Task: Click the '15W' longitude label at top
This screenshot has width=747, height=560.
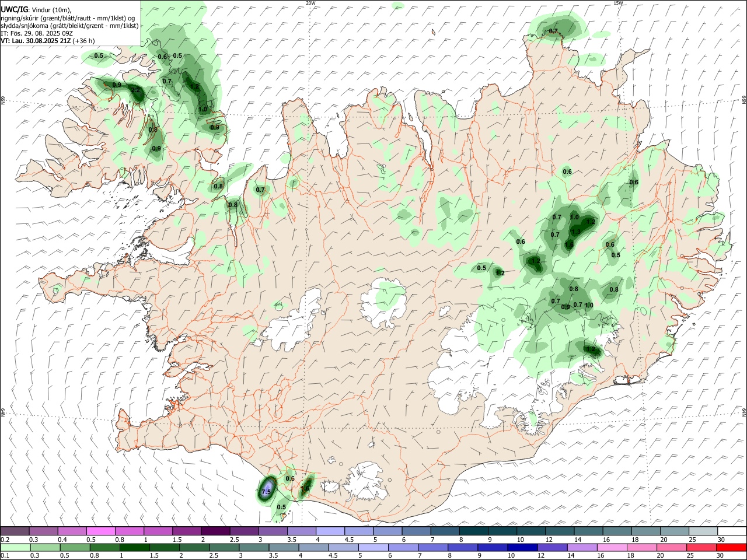Action: point(617,3)
